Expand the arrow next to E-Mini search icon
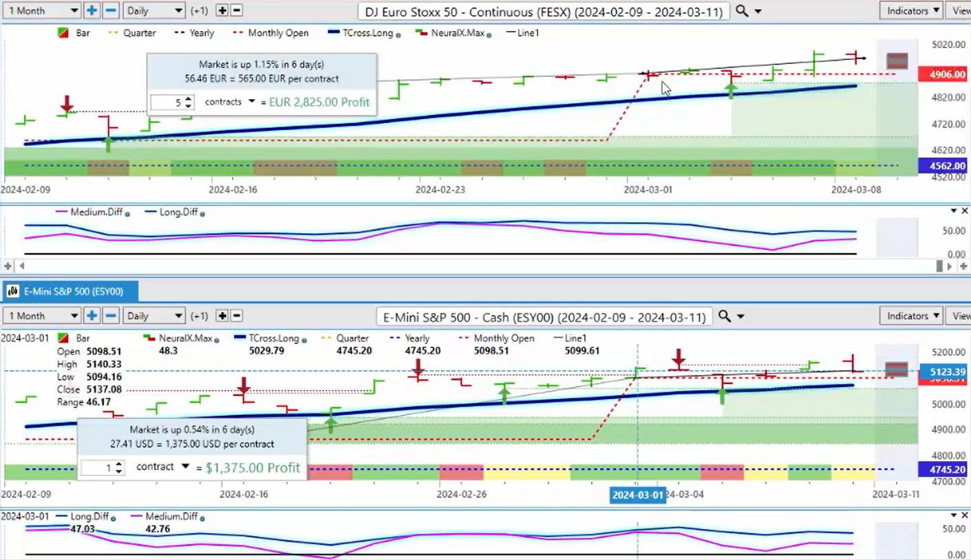 click(741, 316)
